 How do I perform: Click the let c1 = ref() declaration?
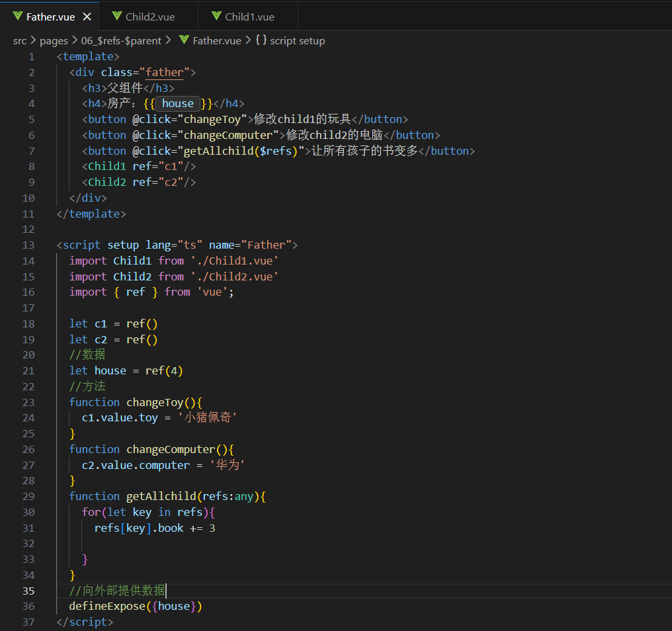coord(114,323)
